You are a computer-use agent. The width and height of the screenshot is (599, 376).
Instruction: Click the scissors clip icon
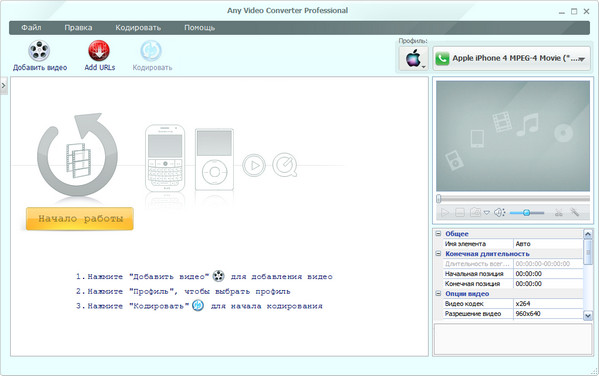tap(559, 212)
